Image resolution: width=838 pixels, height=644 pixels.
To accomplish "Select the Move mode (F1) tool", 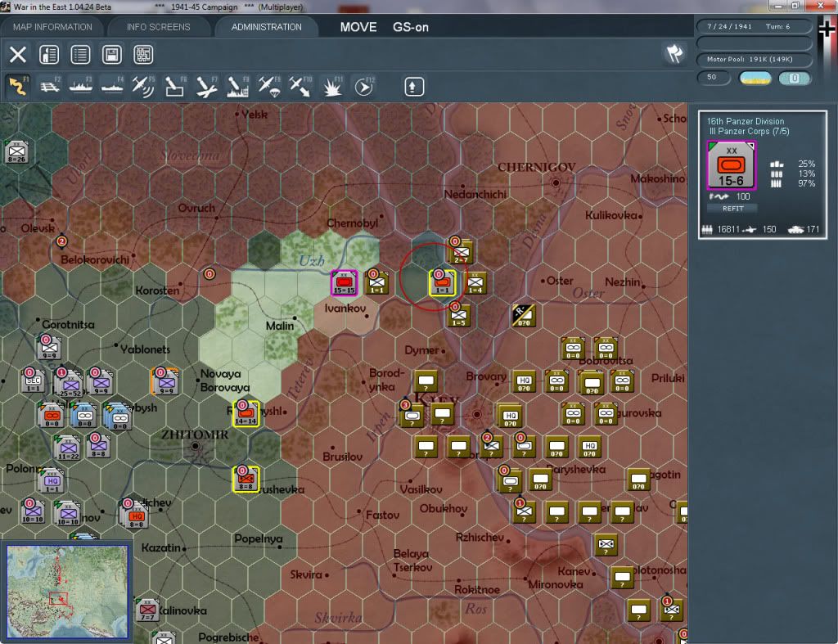I will [x=18, y=86].
